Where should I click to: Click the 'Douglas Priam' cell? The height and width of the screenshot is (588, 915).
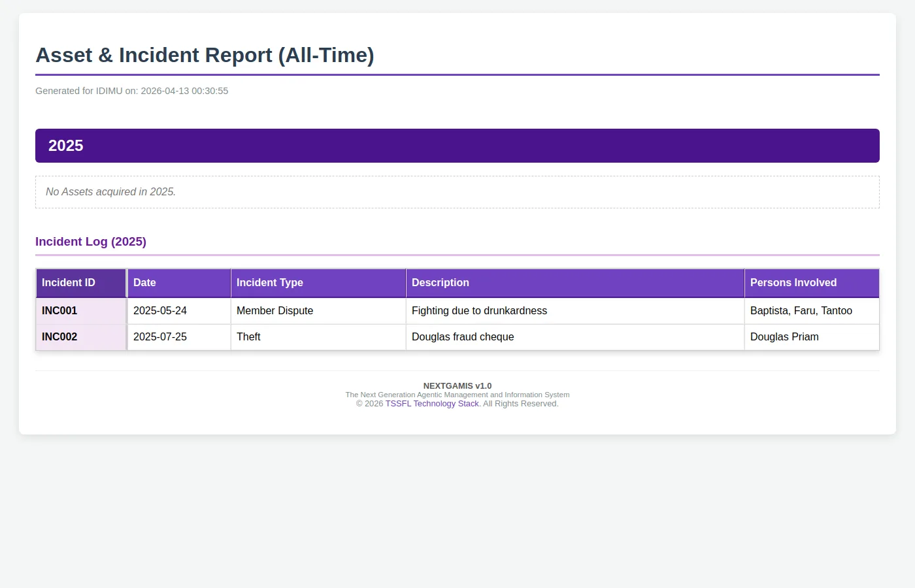812,337
